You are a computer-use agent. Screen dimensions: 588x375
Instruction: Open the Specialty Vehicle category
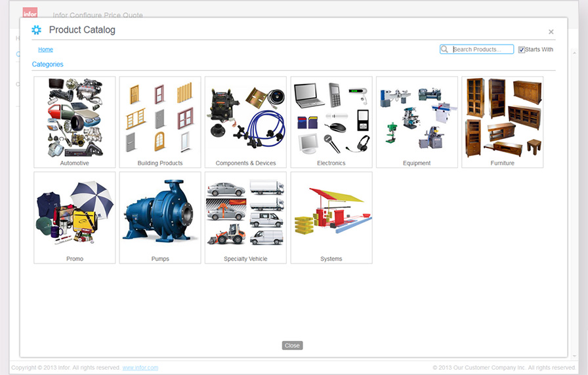click(x=245, y=214)
